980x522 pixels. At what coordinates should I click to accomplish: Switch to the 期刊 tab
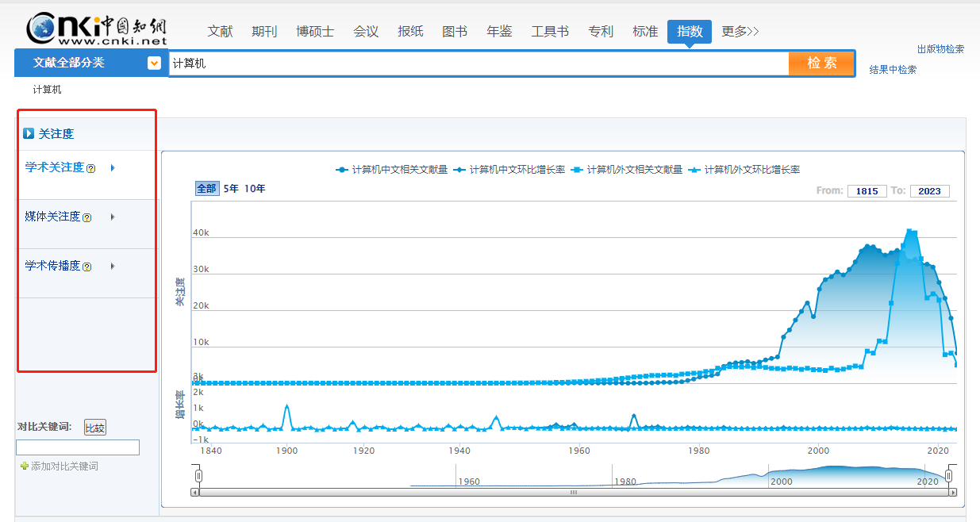(x=265, y=32)
